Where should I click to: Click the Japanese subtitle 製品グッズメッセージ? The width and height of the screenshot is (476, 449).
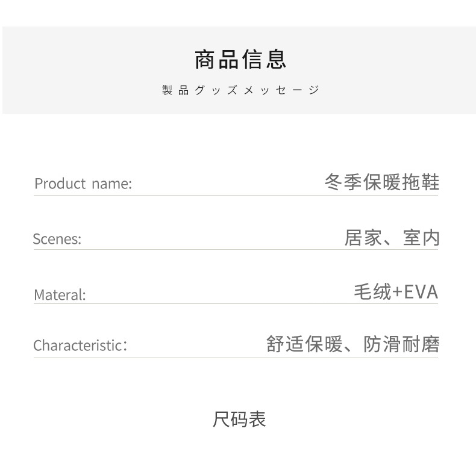click(240, 90)
